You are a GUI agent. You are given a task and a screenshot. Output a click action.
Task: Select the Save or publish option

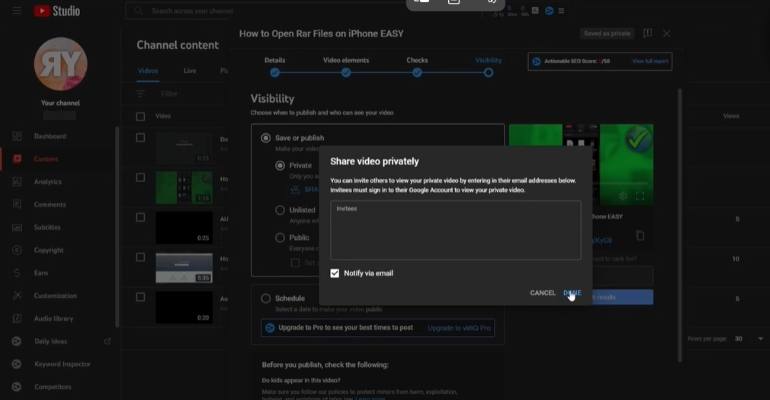point(266,138)
